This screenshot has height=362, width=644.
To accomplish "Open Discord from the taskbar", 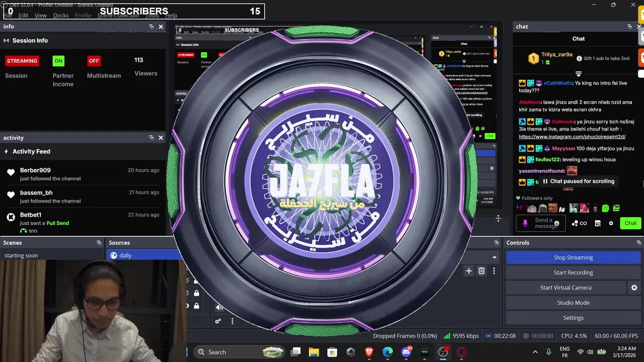I will coord(406,352).
